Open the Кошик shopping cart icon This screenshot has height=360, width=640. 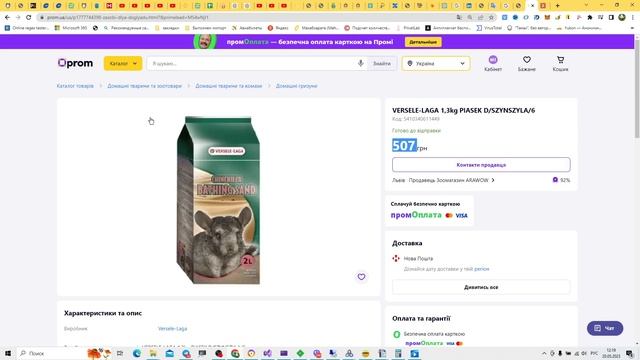point(560,63)
